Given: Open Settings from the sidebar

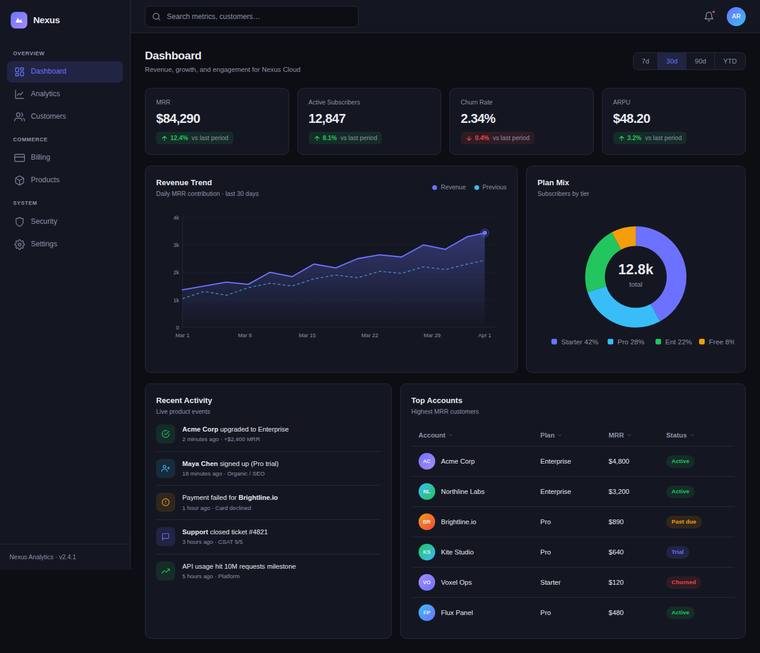Looking at the screenshot, I should tap(65, 244).
